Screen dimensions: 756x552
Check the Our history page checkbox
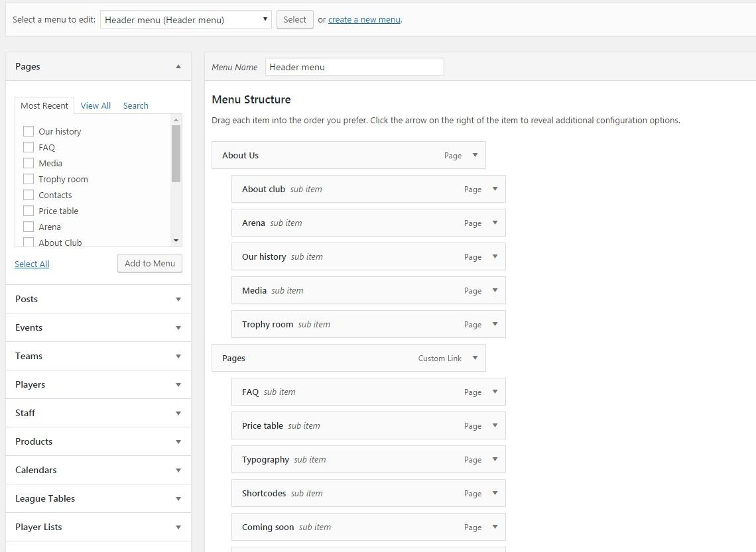point(29,131)
